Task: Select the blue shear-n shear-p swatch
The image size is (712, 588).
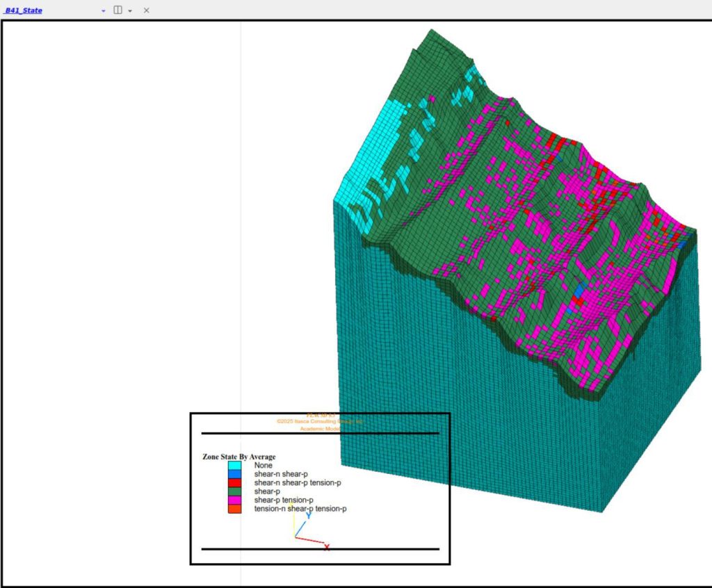Action: click(x=234, y=474)
